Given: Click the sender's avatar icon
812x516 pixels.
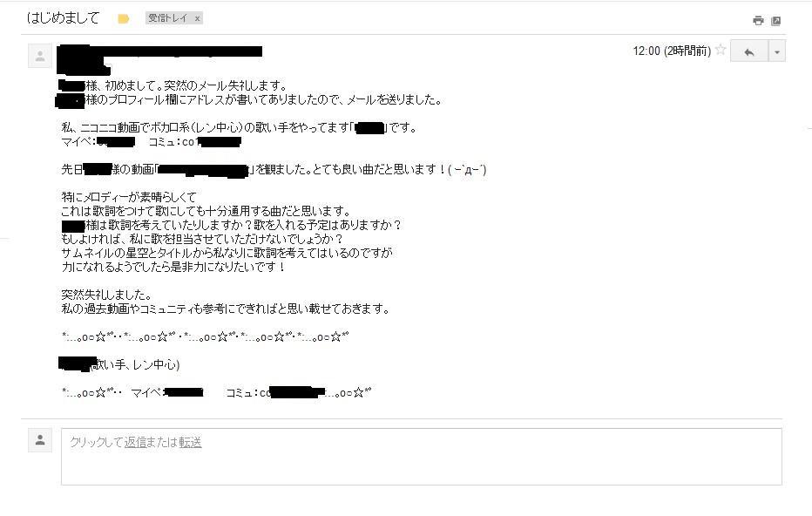Looking at the screenshot, I should 40,56.
